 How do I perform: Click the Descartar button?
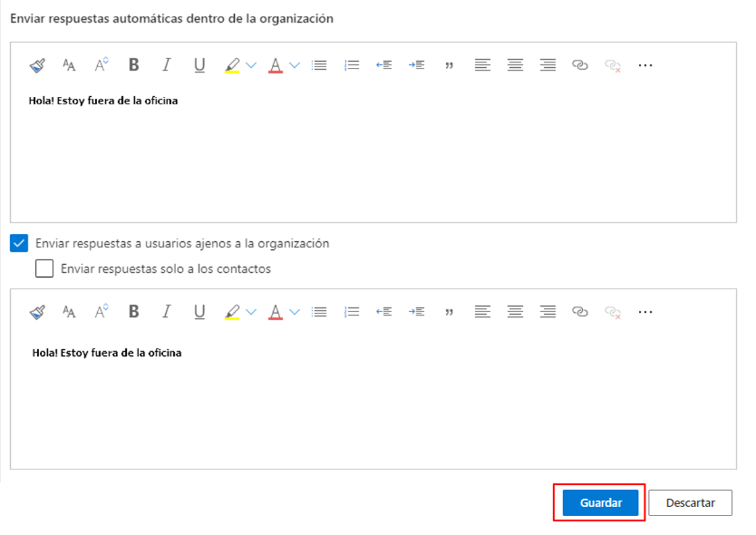pyautogui.click(x=690, y=502)
